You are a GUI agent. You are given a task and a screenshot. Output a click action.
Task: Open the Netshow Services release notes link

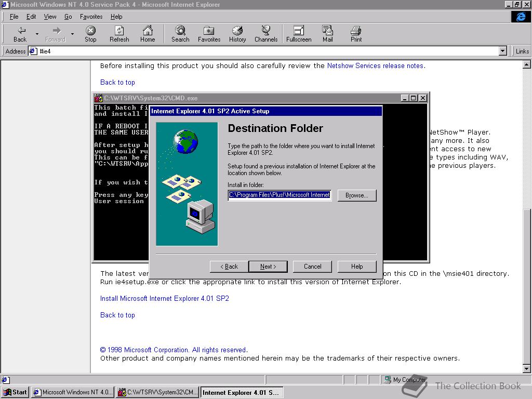[375, 66]
